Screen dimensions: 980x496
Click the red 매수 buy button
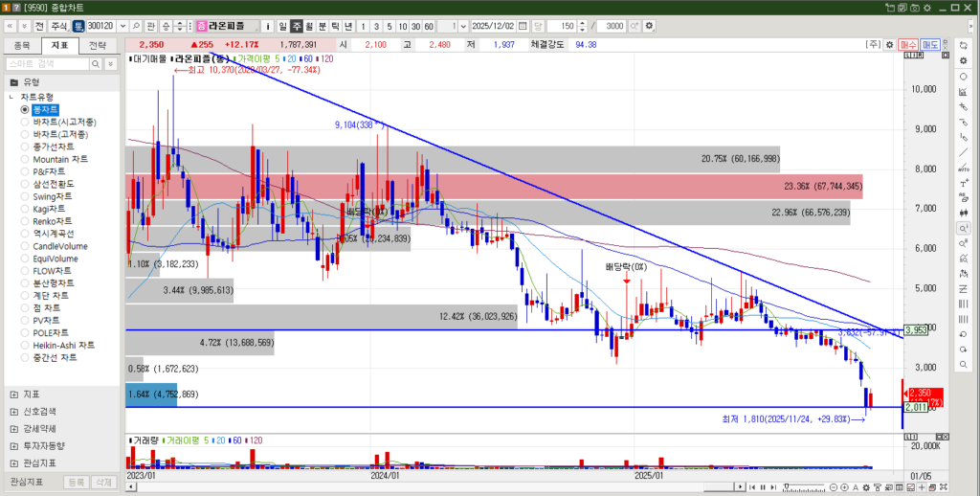[x=908, y=44]
